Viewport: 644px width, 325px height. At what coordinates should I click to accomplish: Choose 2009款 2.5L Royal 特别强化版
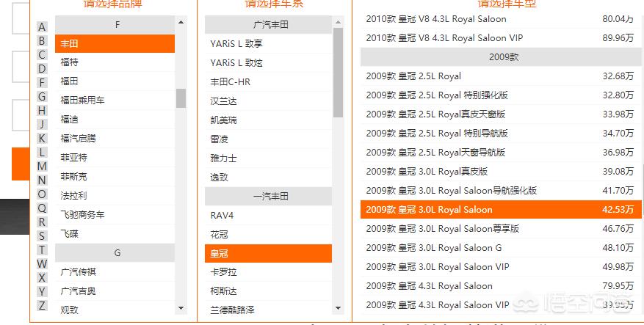501,95
